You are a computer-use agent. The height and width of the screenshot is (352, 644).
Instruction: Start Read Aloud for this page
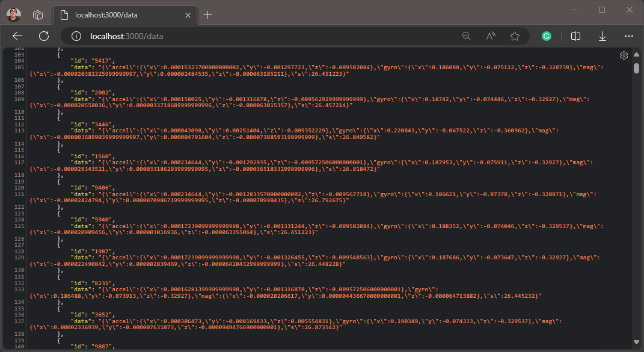click(491, 36)
